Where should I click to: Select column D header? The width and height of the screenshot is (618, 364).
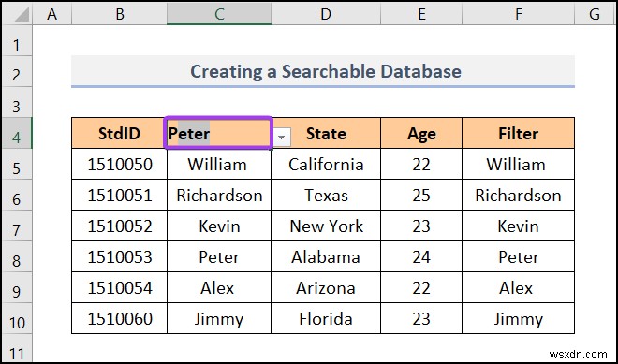coord(326,15)
